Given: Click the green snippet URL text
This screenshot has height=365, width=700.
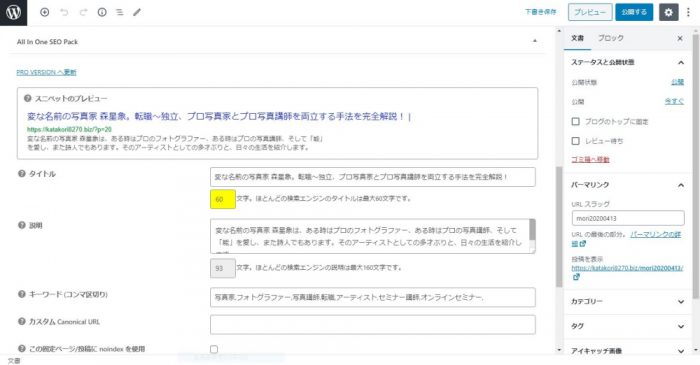Looking at the screenshot, I should pos(69,129).
